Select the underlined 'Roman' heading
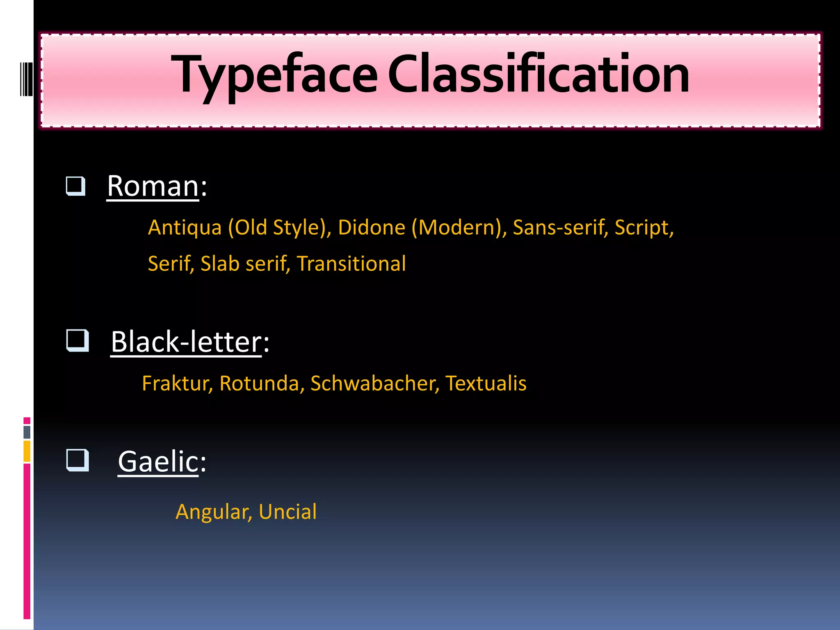840x630 pixels. 153,187
